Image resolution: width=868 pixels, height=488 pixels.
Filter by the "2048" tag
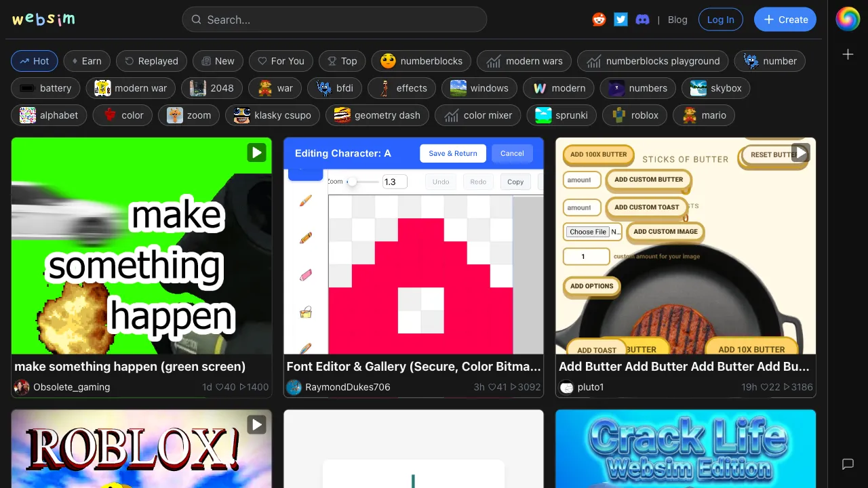coord(212,88)
